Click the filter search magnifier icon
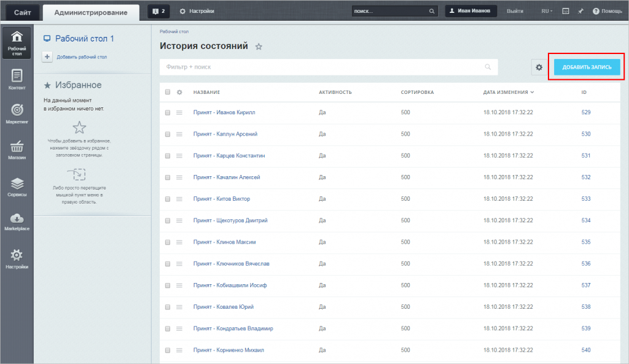Image resolution: width=629 pixels, height=364 pixels. (487, 67)
